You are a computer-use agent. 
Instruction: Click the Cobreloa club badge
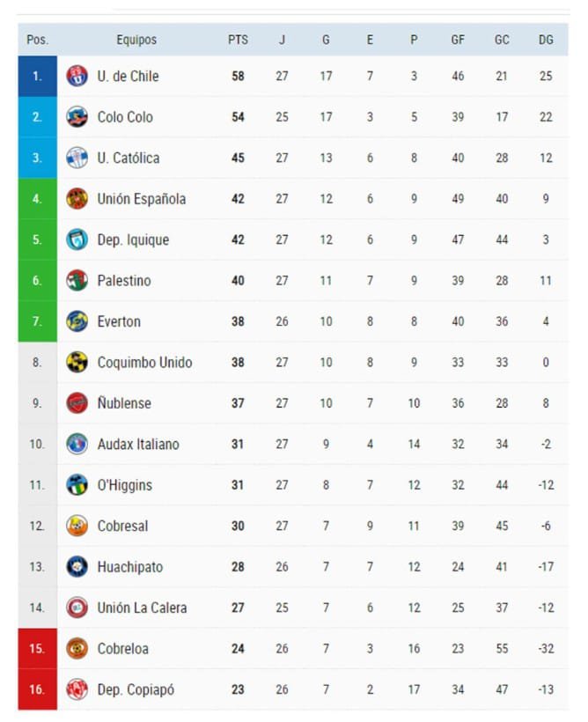pyautogui.click(x=77, y=649)
